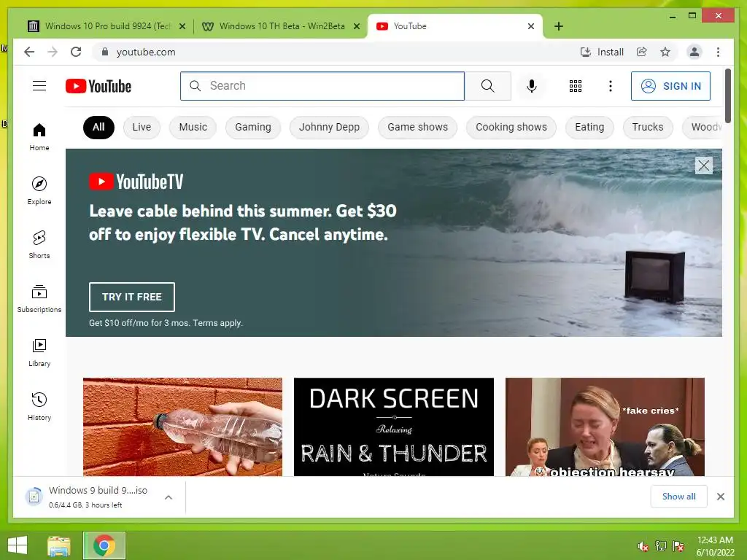The height and width of the screenshot is (560, 747).
Task: Open the YouTube hamburger guide menu
Action: 39,86
